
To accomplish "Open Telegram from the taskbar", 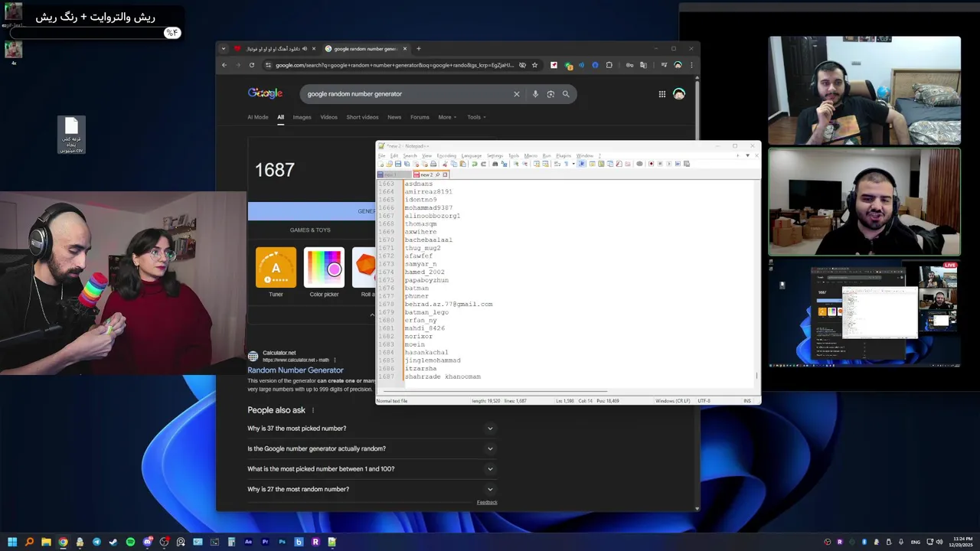I will (96, 542).
